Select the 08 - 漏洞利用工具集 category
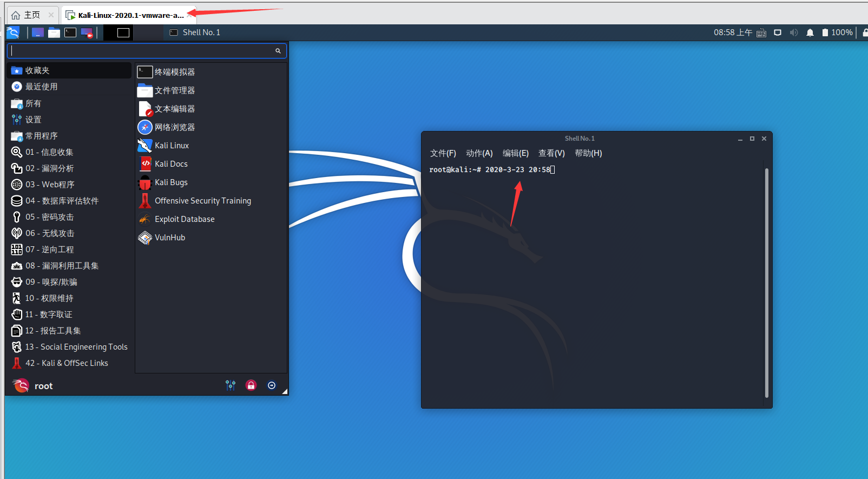 click(x=69, y=266)
